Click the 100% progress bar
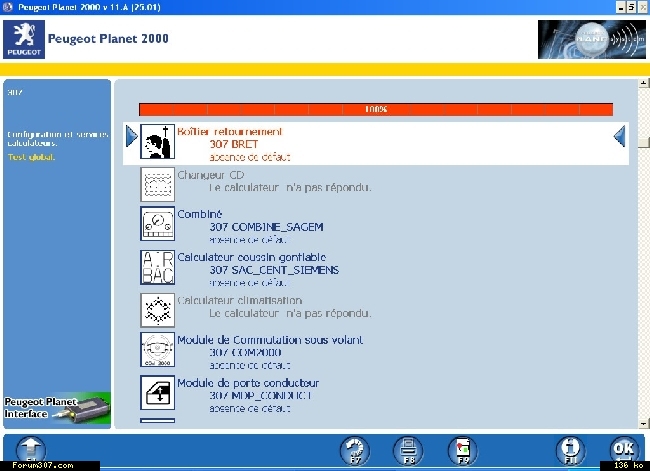This screenshot has width=650, height=471. [x=376, y=109]
